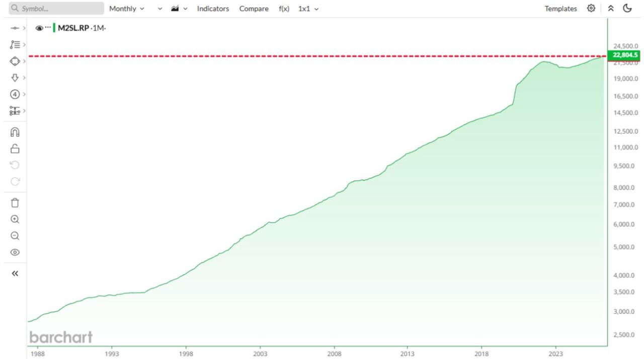Expand measurement tool options arrow
The width and height of the screenshot is (644, 359).
24,111
